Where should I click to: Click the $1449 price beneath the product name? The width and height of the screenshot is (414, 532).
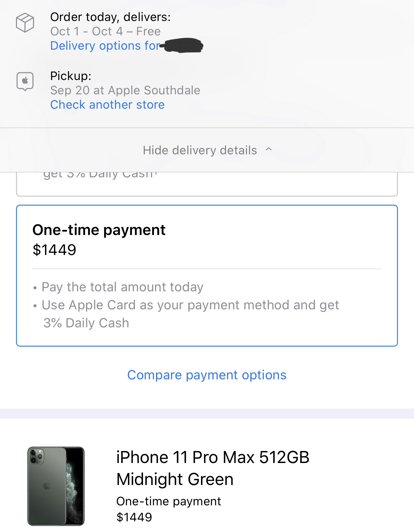point(134,517)
